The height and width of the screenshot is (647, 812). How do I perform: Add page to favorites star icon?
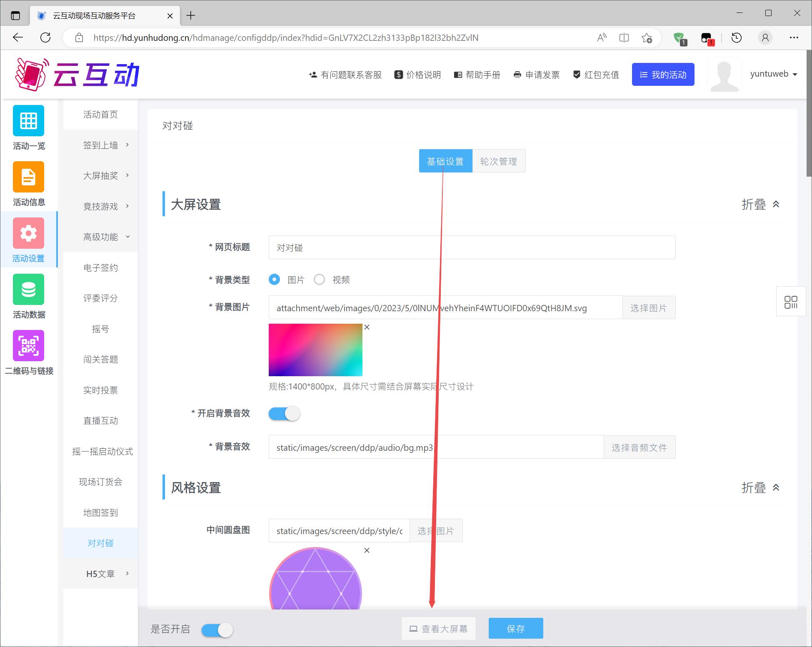pos(647,38)
